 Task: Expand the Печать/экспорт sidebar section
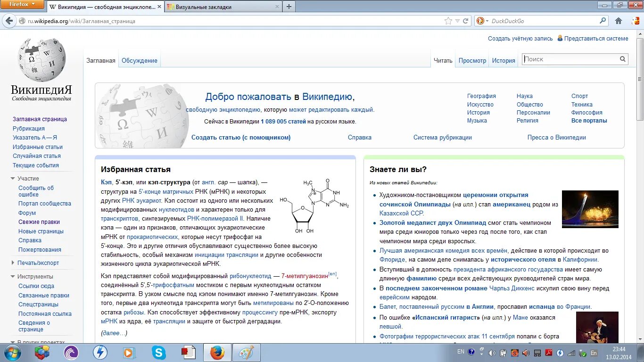[13, 263]
